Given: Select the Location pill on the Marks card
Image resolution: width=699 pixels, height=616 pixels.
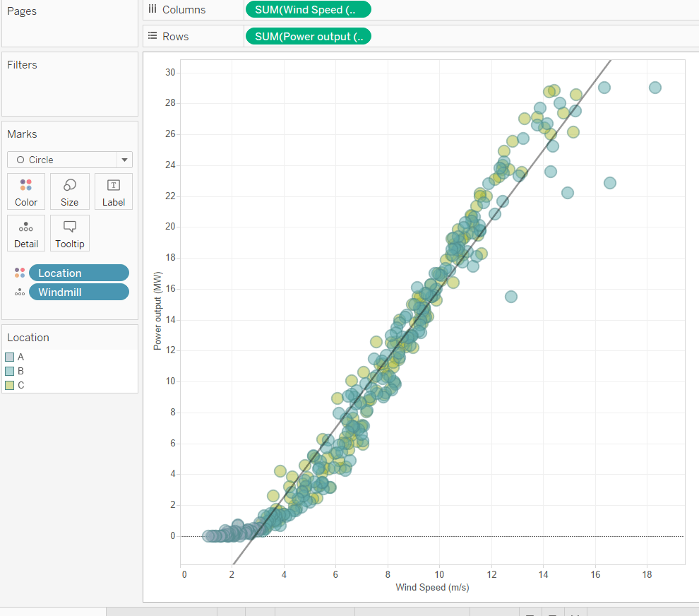Looking at the screenshot, I should 79,273.
